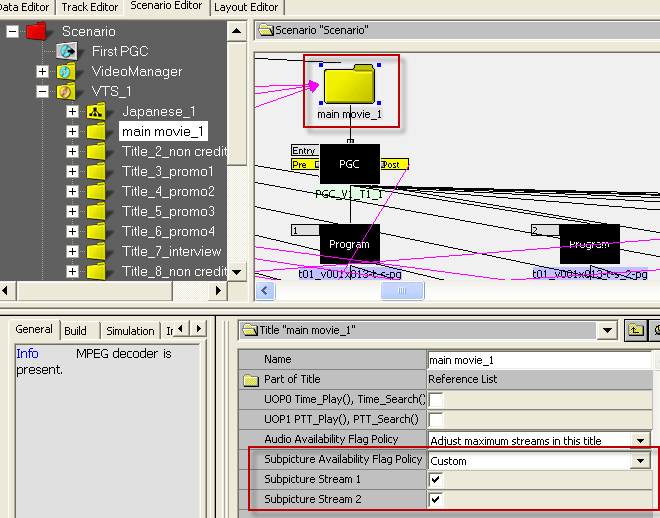Click the red Scenario root icon
Screen dimensions: 660x518
38,32
